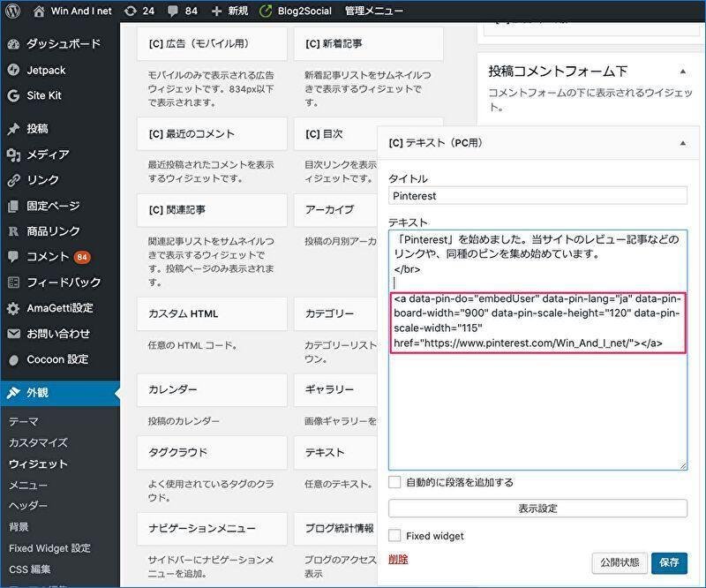This screenshot has width=706, height=588.
Task: Click the リンク chain icon
Action: [x=13, y=180]
